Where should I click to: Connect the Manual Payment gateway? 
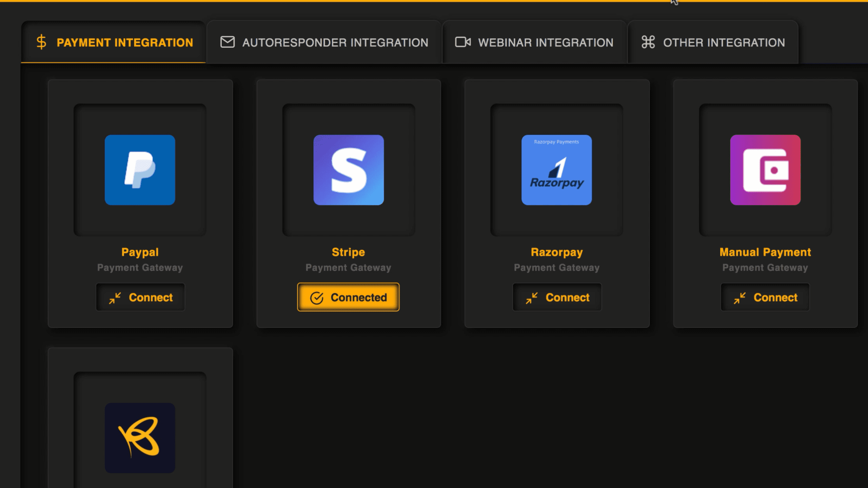(x=765, y=297)
